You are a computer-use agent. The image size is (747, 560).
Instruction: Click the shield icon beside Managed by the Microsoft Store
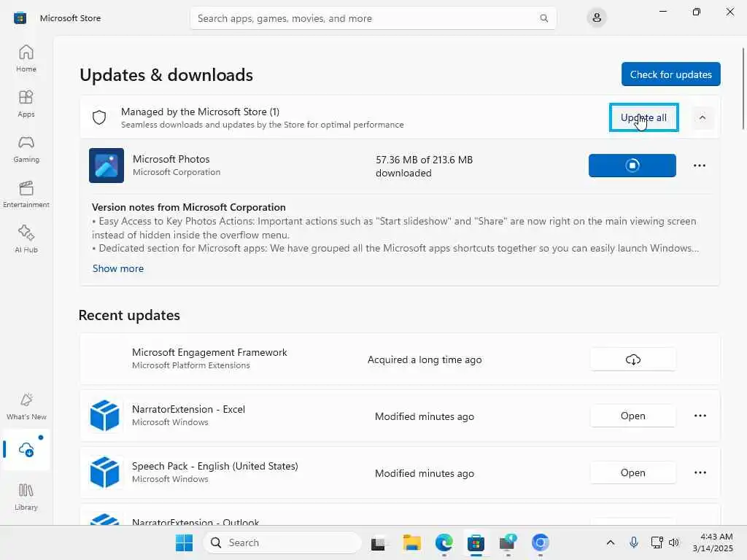(x=99, y=117)
